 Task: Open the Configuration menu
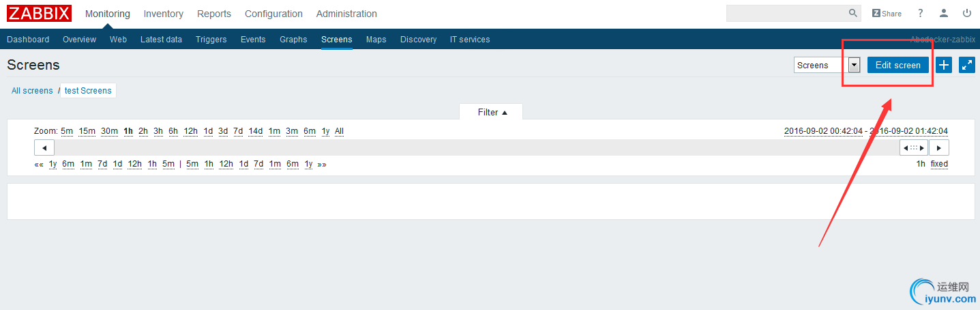coord(273,14)
